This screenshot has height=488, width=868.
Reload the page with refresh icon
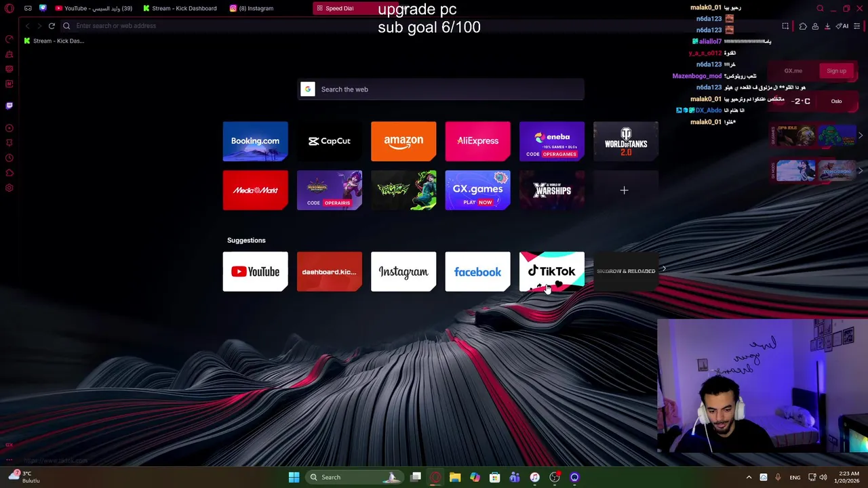(x=52, y=26)
